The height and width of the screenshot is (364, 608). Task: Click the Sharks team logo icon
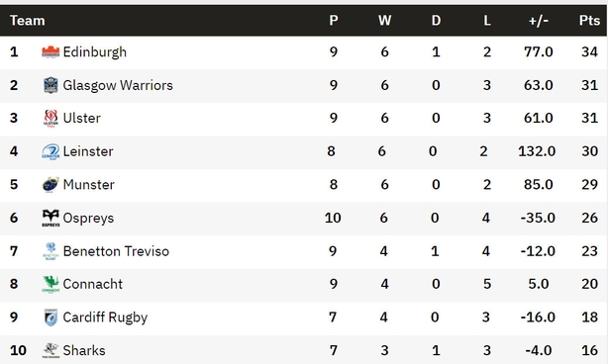coord(51,350)
